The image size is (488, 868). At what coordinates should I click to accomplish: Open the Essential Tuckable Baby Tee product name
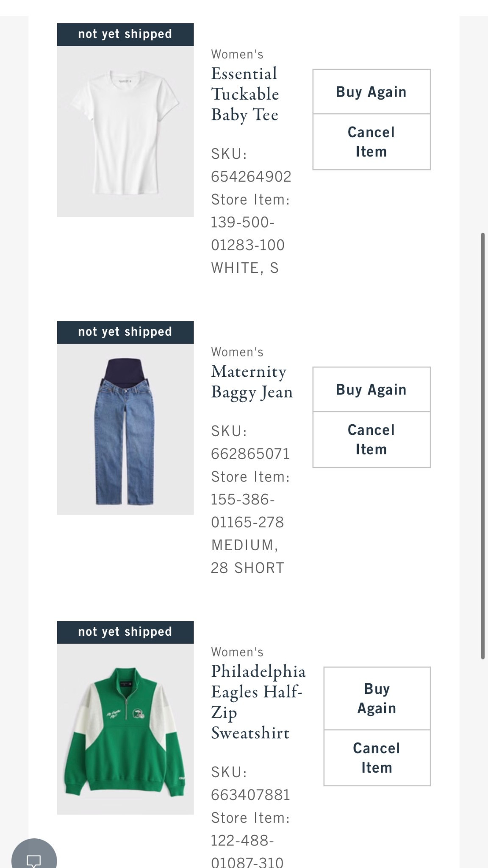click(x=245, y=94)
